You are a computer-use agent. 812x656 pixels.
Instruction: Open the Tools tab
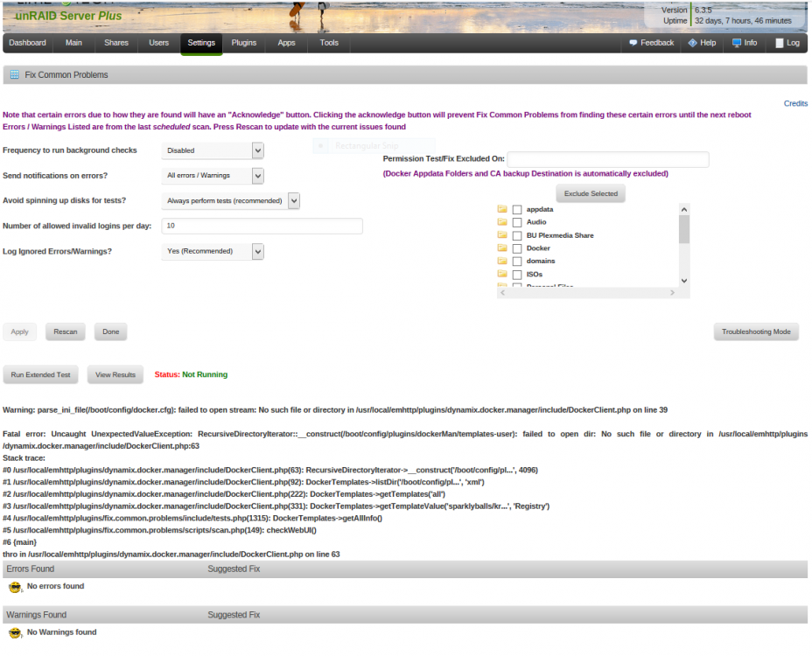(329, 43)
